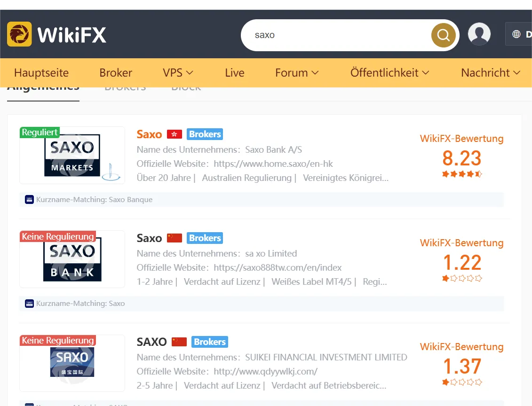Click the Brokers tag on regulated Saxo
Viewport: 532px width, 406px height.
click(x=205, y=134)
